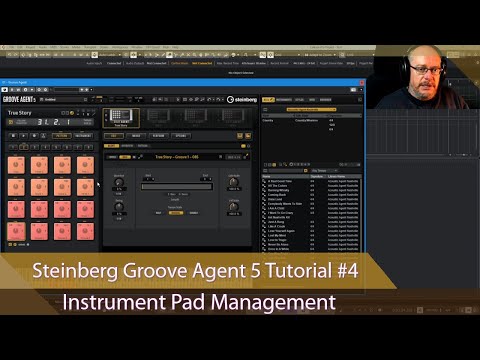Click the first yellow icon beside OPTIONS
The width and height of the screenshot is (480, 360).
coord(240,136)
